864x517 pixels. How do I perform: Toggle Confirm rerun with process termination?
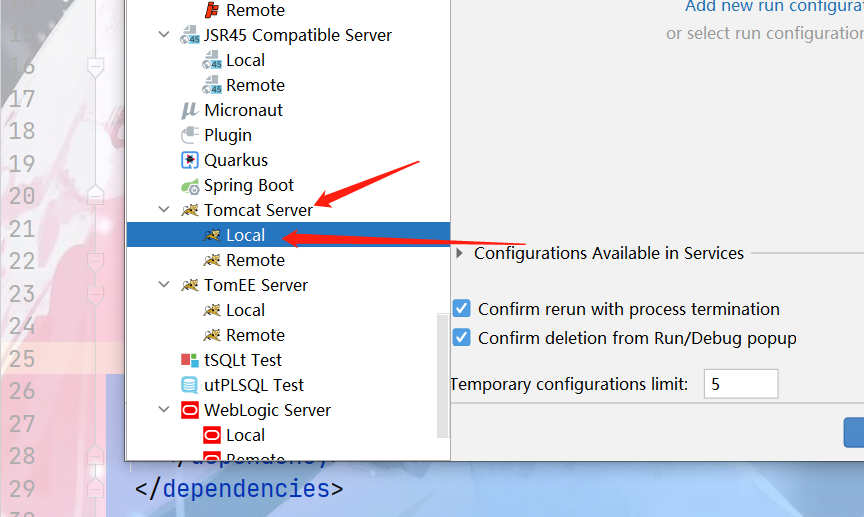point(462,309)
